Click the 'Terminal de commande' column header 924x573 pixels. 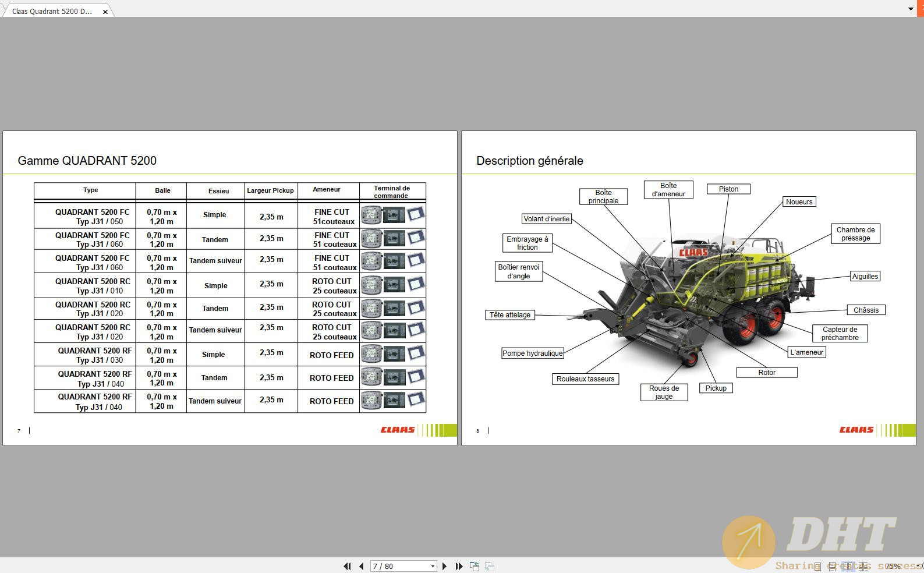coord(392,192)
